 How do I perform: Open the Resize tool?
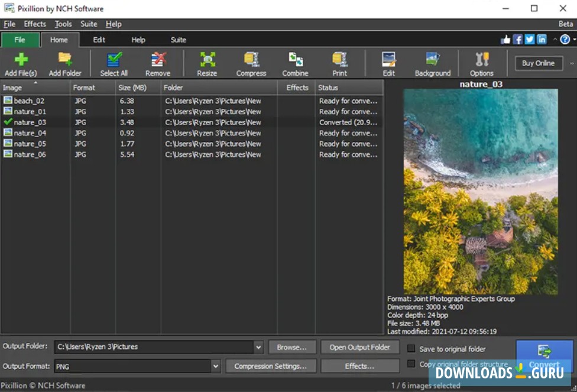(x=207, y=63)
